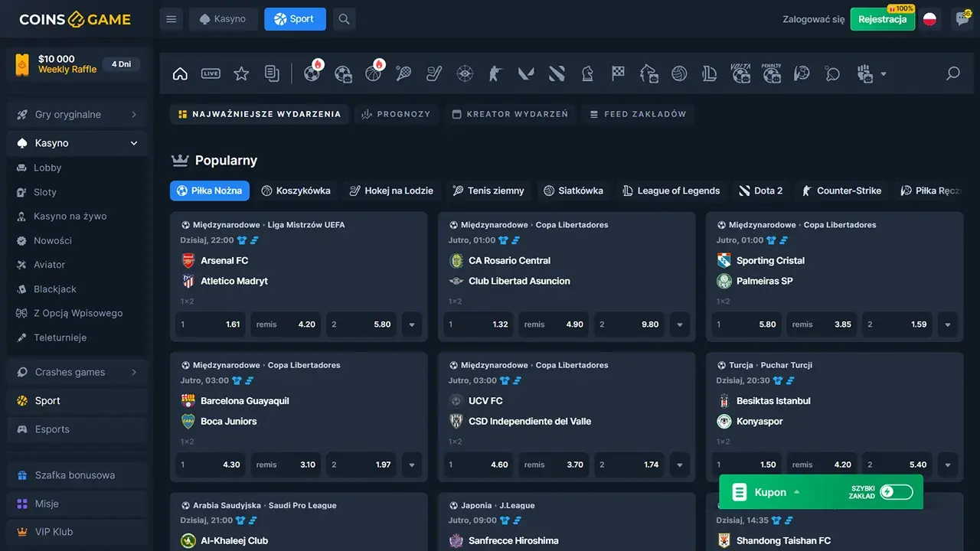Open the Besiktas Istanbul match statistics icon
This screenshot has height=551, width=980.
[789, 380]
